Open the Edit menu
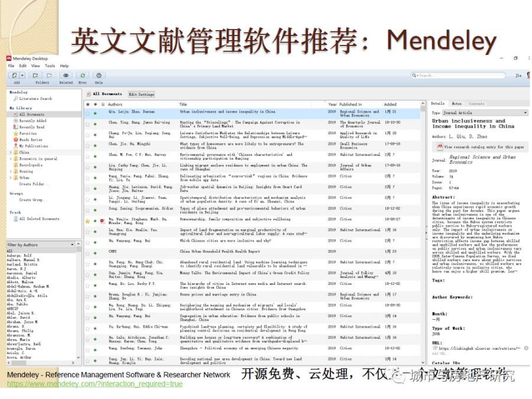The width and height of the screenshot is (532, 399). (x=22, y=66)
